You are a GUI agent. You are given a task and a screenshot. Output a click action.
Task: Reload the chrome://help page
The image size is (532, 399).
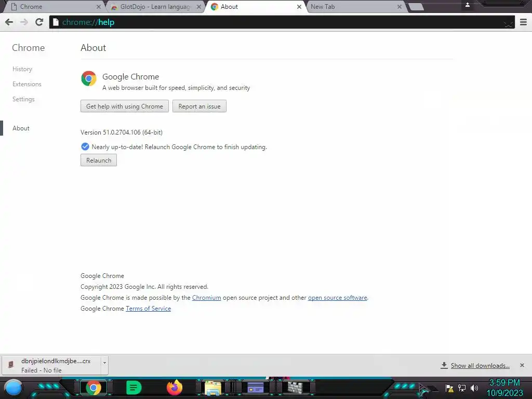point(39,22)
